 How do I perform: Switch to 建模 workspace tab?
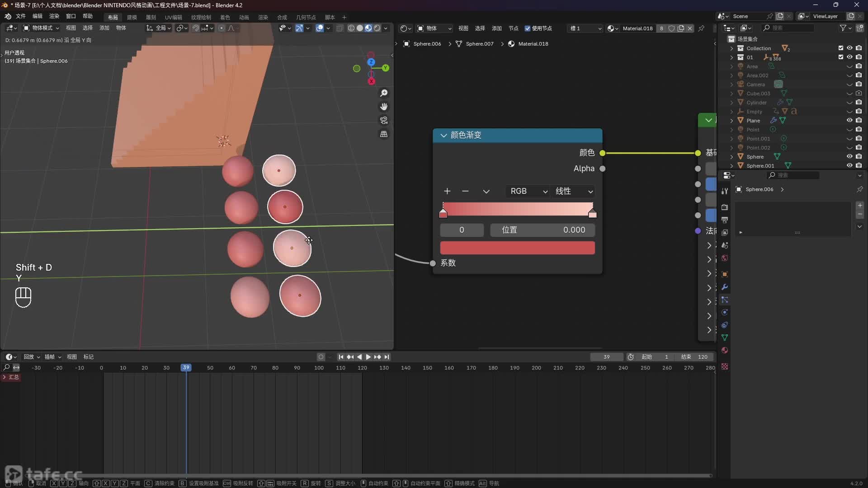132,17
